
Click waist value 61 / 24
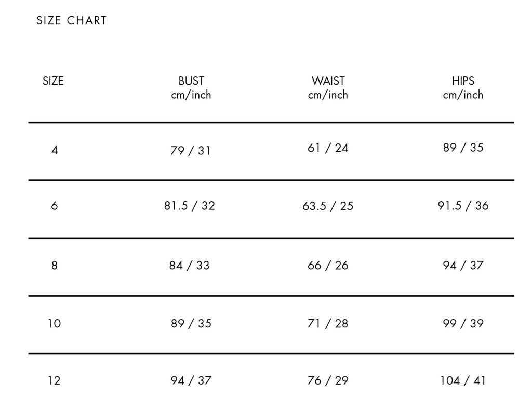[328, 148]
